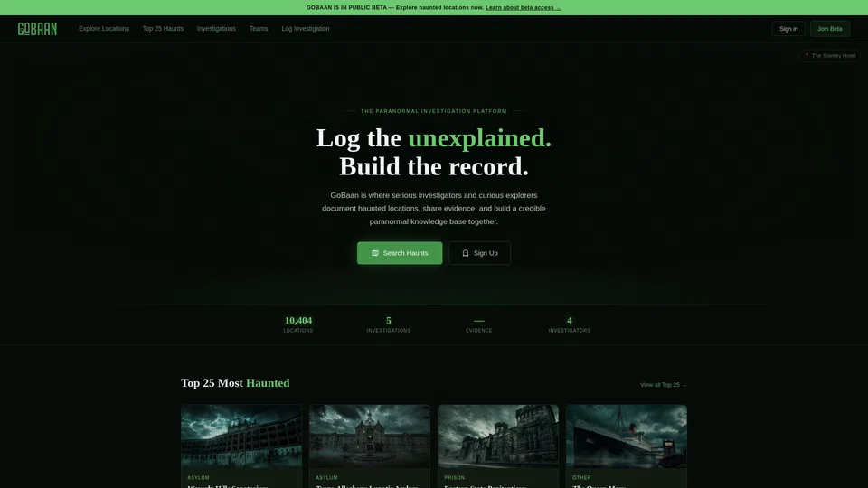This screenshot has width=868, height=488.
Task: Click The Paranormal Investigation Platform tagline
Action: (434, 111)
